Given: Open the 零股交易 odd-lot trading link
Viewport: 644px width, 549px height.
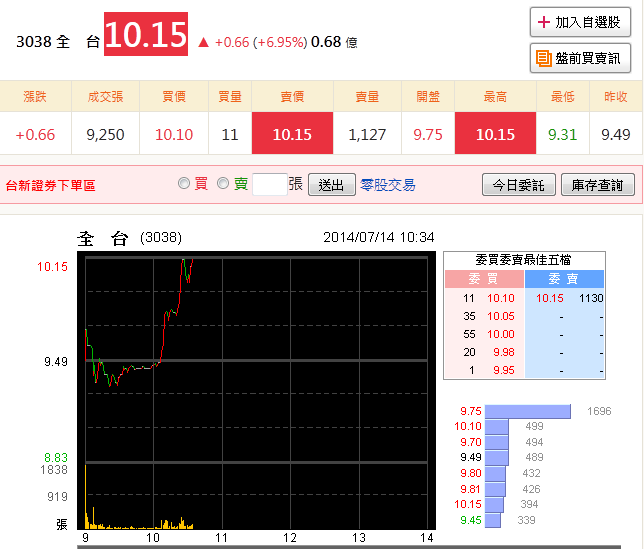Looking at the screenshot, I should 387,185.
